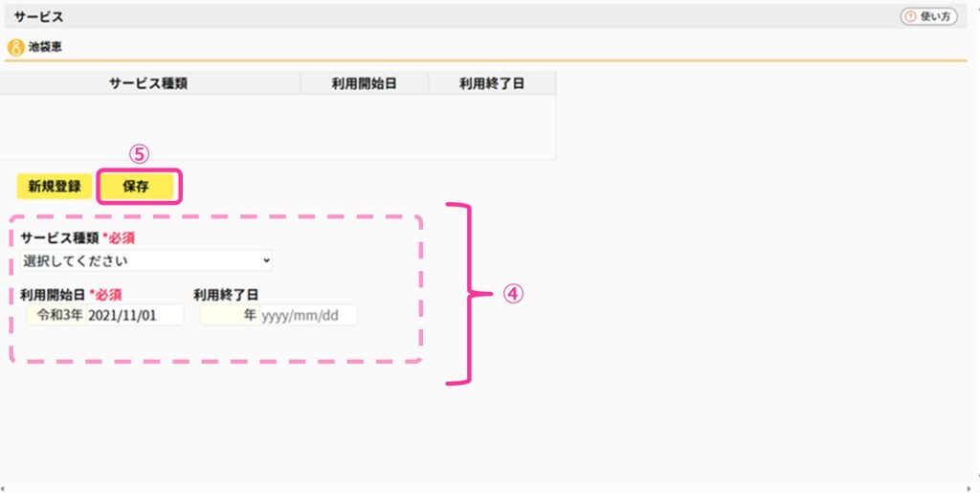Viewport: 980px width, 493px height.
Task: Click the 令和3年 era year field
Action: (x=56, y=315)
